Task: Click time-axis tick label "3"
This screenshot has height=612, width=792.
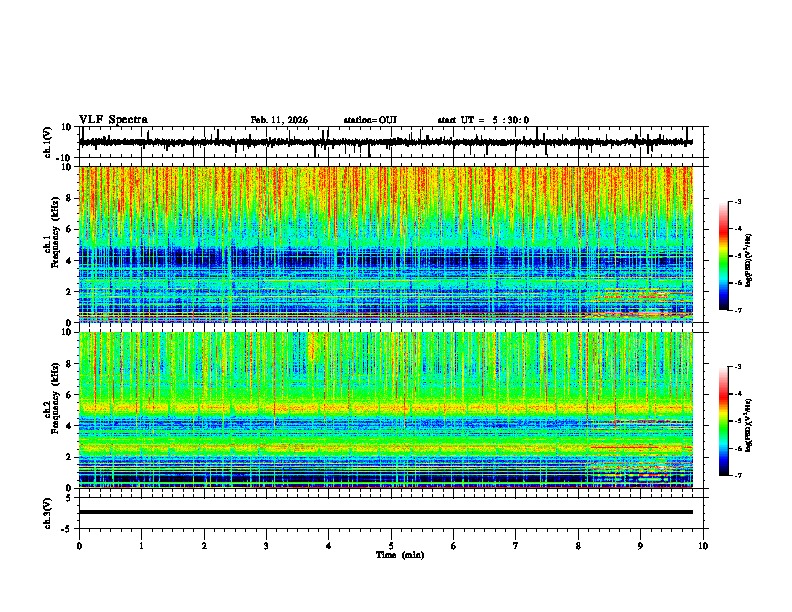Action: click(266, 546)
